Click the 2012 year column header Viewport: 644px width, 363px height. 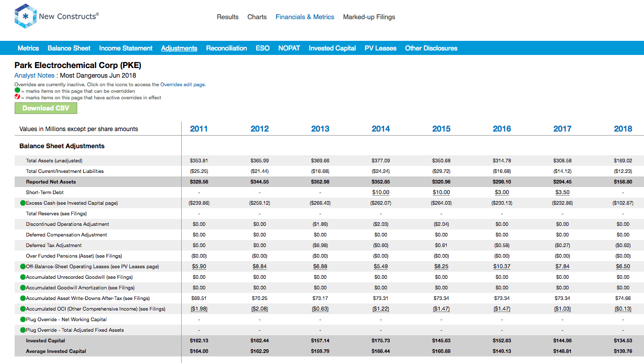[x=259, y=129]
